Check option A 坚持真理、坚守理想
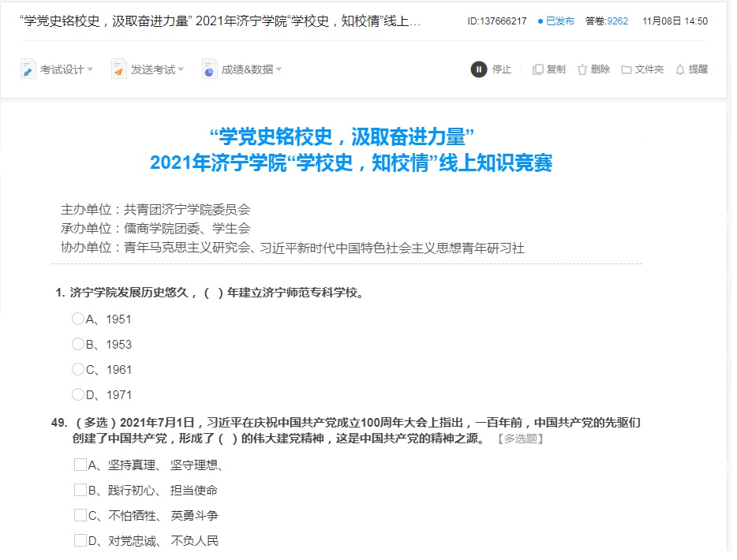Image resolution: width=737 pixels, height=560 pixels. click(80, 465)
